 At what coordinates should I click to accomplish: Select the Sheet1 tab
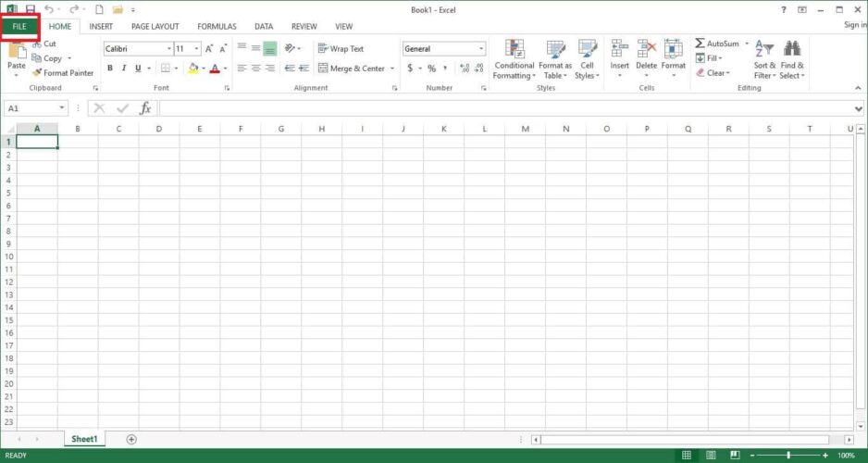click(84, 439)
